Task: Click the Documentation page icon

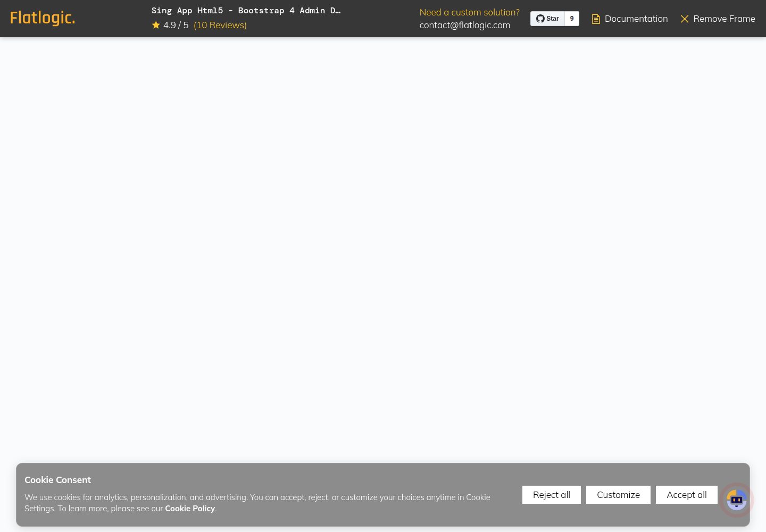Action: tap(596, 19)
